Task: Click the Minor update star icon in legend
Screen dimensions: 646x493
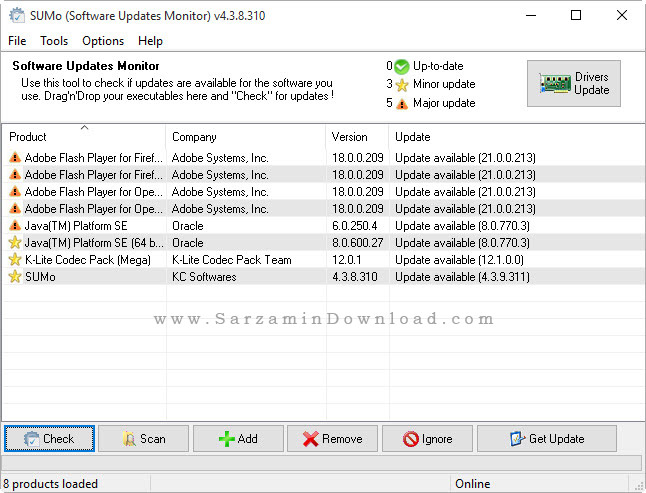Action: coord(402,85)
